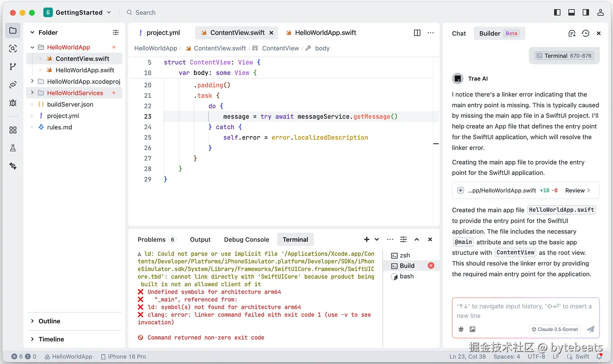Open the Search icon in activity bar

(x=13, y=49)
